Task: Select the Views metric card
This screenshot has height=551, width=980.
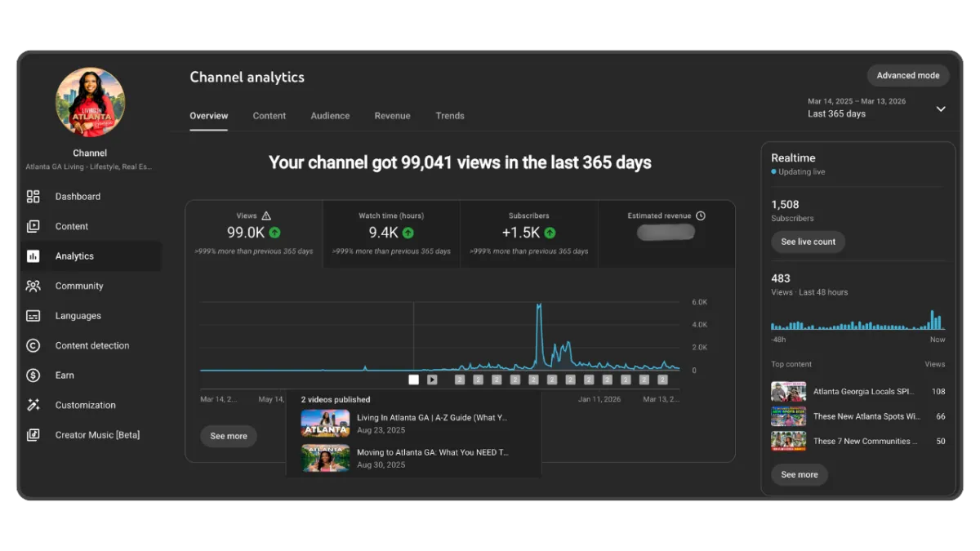Action: [254, 233]
